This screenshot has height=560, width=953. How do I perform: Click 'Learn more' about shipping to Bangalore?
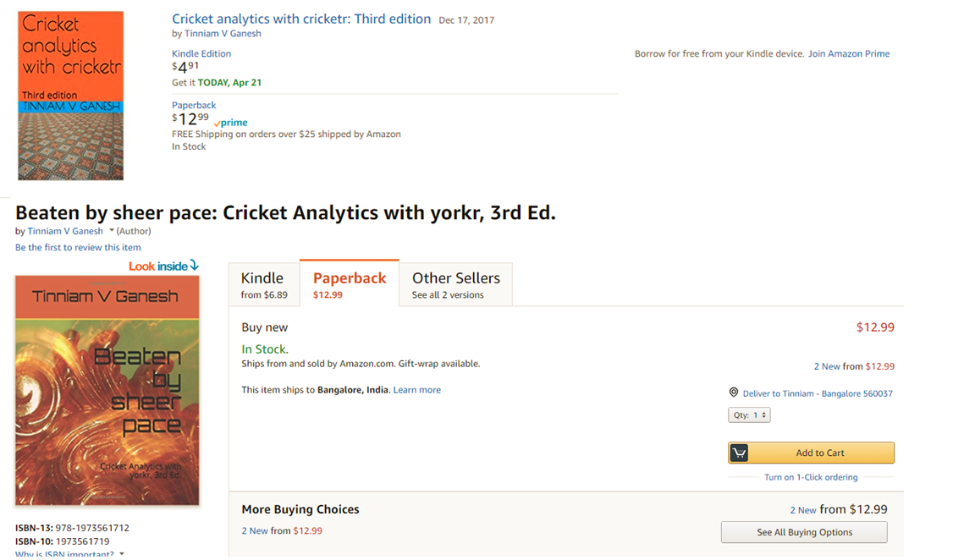(x=416, y=389)
